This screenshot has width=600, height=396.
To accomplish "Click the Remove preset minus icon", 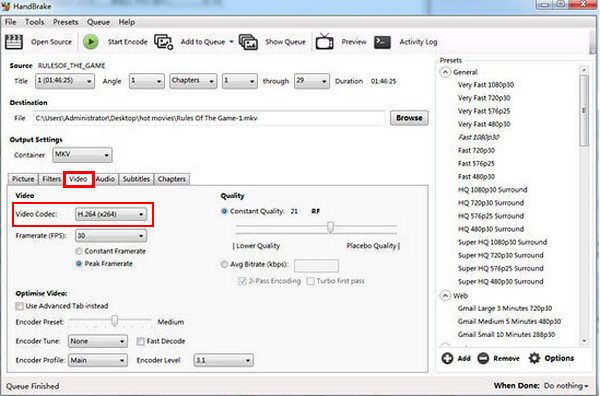I will point(483,358).
